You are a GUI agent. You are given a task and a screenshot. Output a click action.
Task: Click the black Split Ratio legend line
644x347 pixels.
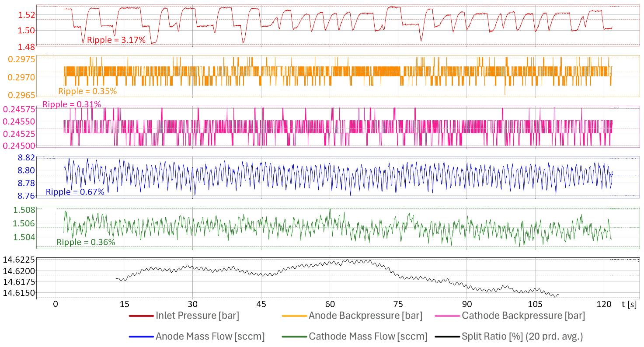[447, 337]
